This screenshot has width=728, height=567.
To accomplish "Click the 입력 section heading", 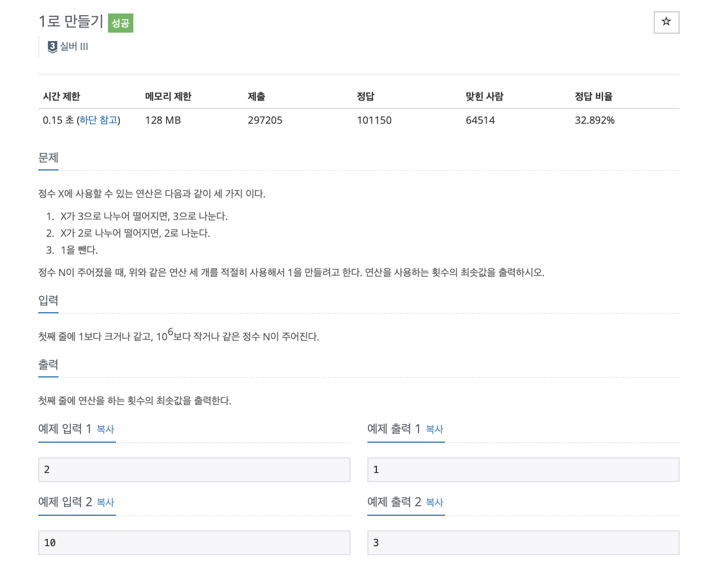I will point(48,301).
